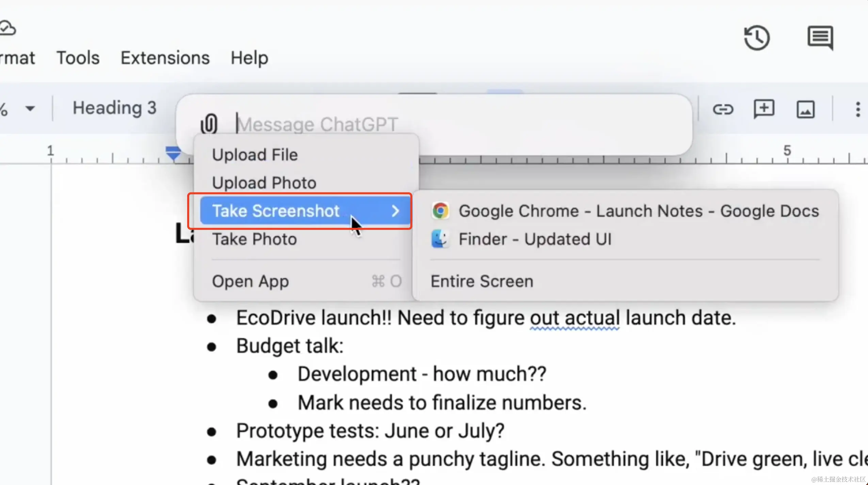Screen dimensions: 868x485
Task: Open the Heading 3 style dropdown
Action: (x=114, y=108)
